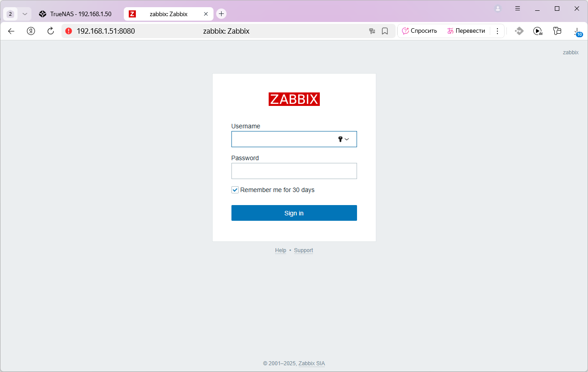Open the Support link
This screenshot has height=372, width=588.
coord(304,250)
